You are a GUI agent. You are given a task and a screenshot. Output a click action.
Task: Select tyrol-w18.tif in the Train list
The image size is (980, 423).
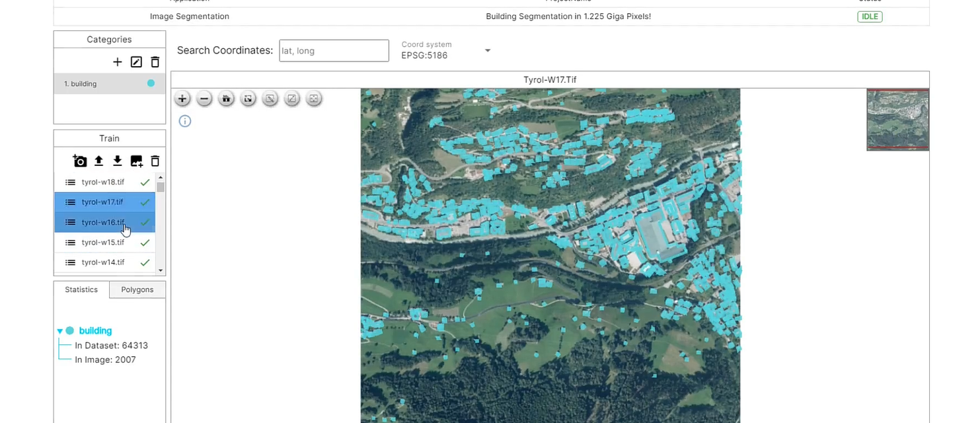[104, 182]
